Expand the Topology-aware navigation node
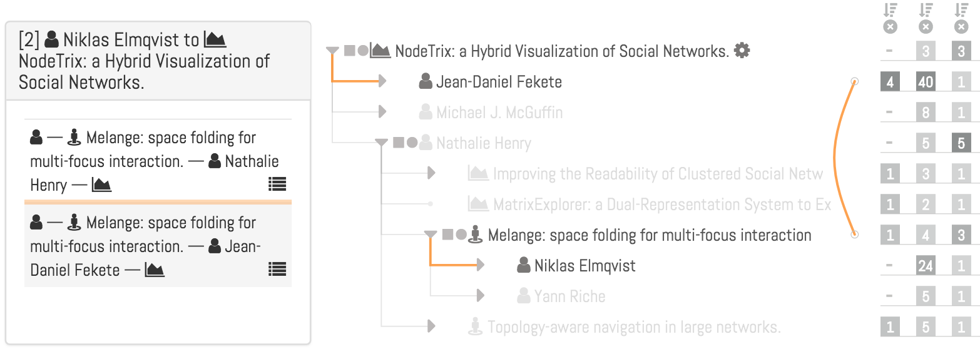980x349 pixels. click(x=431, y=326)
